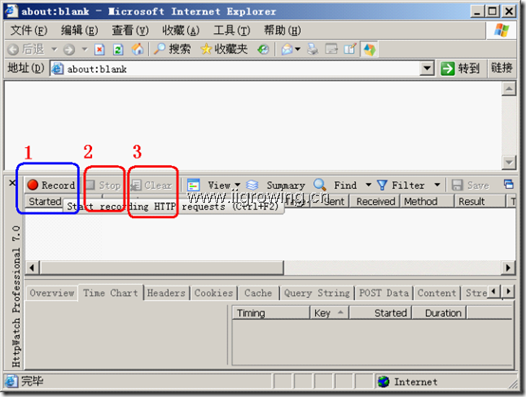This screenshot has width=526, height=397.
Task: Click the Stop recording button
Action: point(103,185)
